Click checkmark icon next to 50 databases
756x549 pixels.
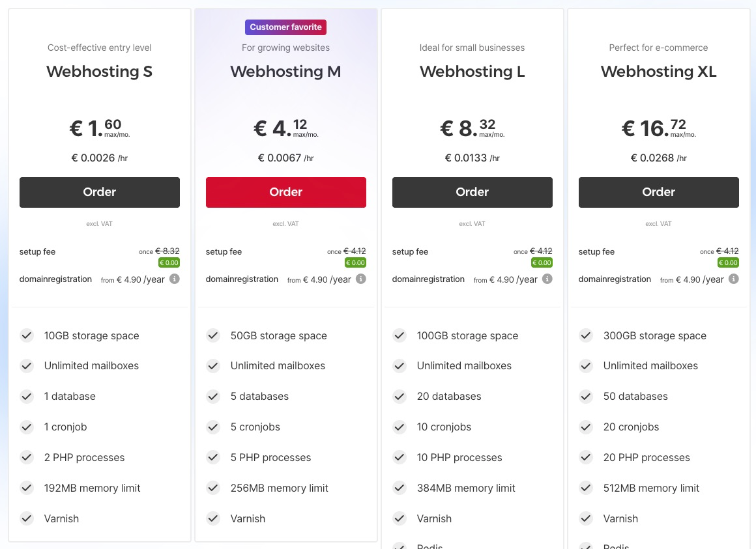(x=586, y=396)
